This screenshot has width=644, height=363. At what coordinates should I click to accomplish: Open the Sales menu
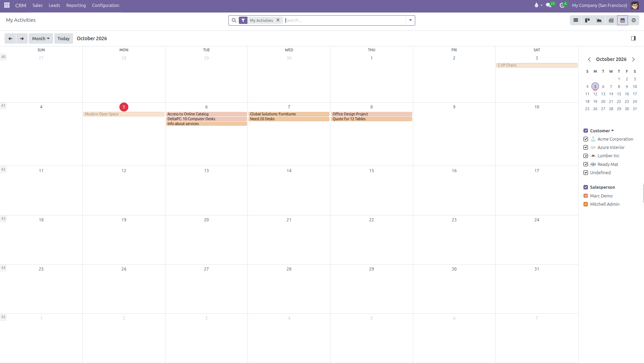coord(37,5)
